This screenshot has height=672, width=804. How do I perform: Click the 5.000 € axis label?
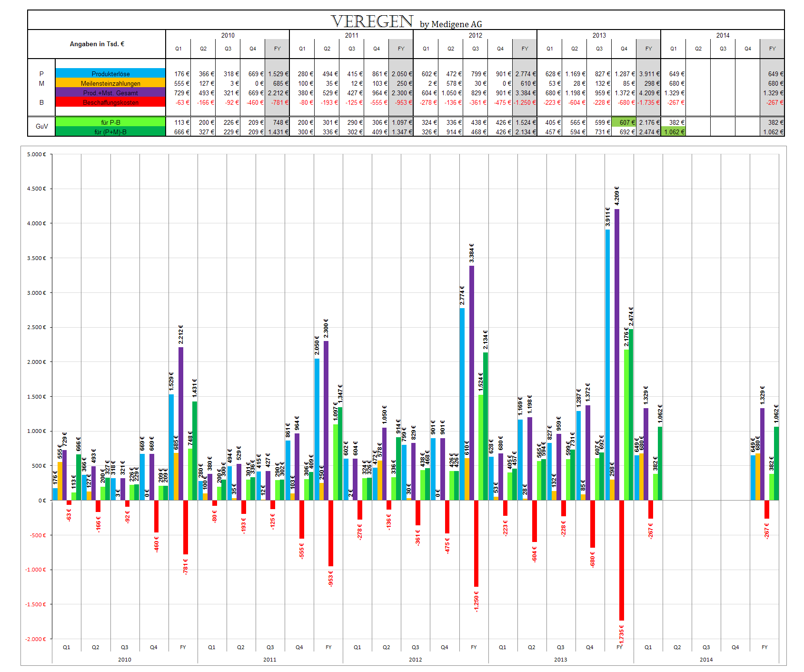click(37, 154)
